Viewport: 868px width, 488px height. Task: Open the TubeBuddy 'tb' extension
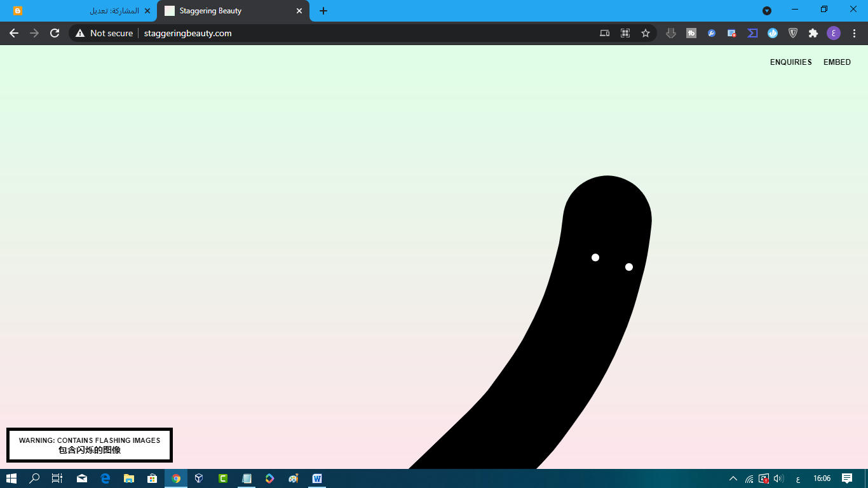tap(691, 33)
